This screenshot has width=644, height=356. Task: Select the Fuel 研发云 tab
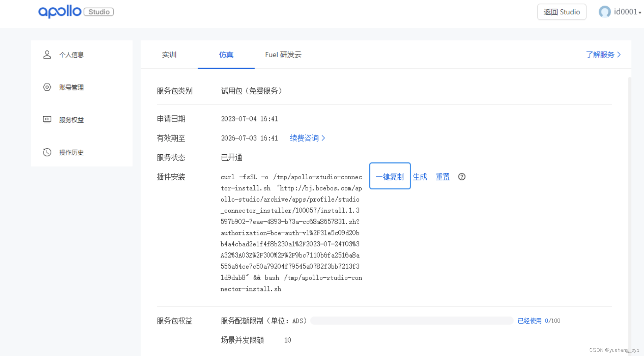click(284, 55)
